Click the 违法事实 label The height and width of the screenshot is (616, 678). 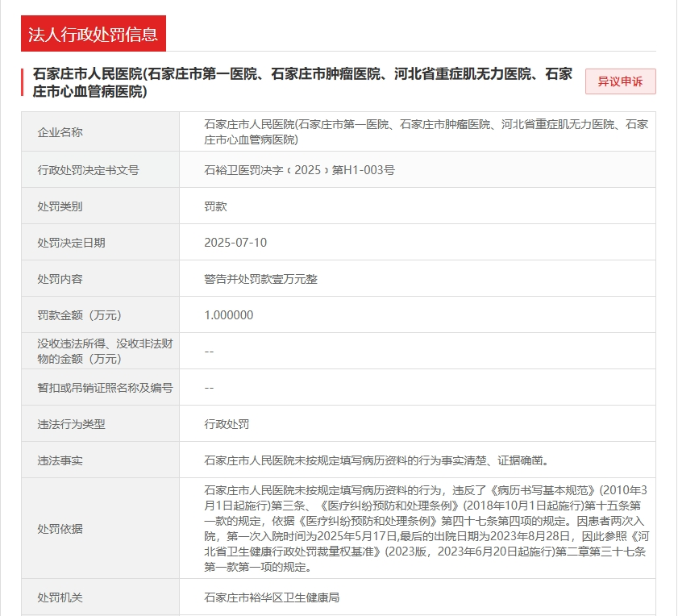pyautogui.click(x=60, y=460)
